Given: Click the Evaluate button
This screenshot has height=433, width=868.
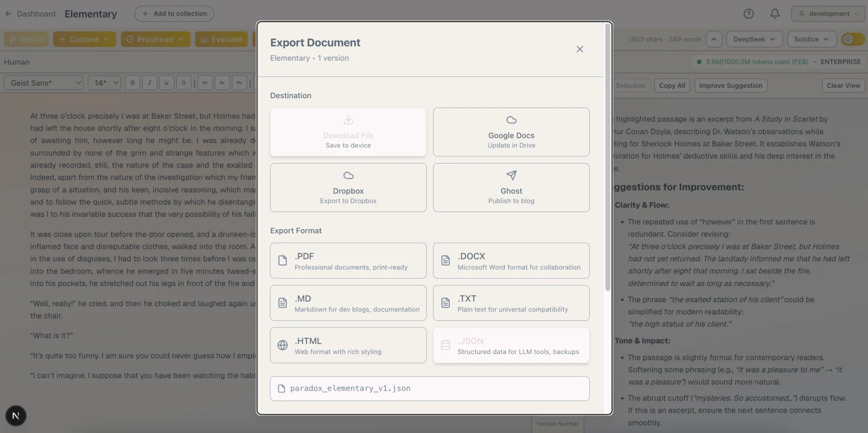Looking at the screenshot, I should [221, 39].
